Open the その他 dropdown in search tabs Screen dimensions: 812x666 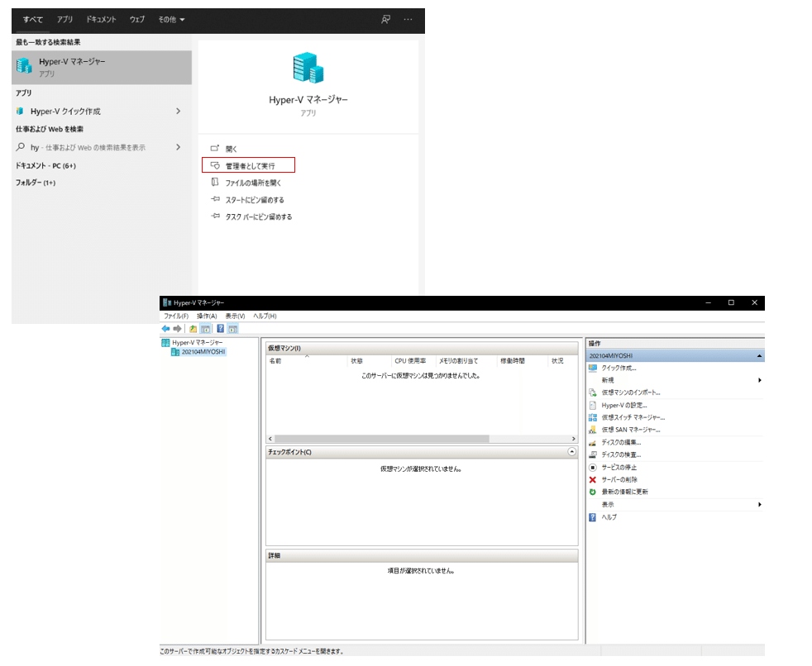171,20
